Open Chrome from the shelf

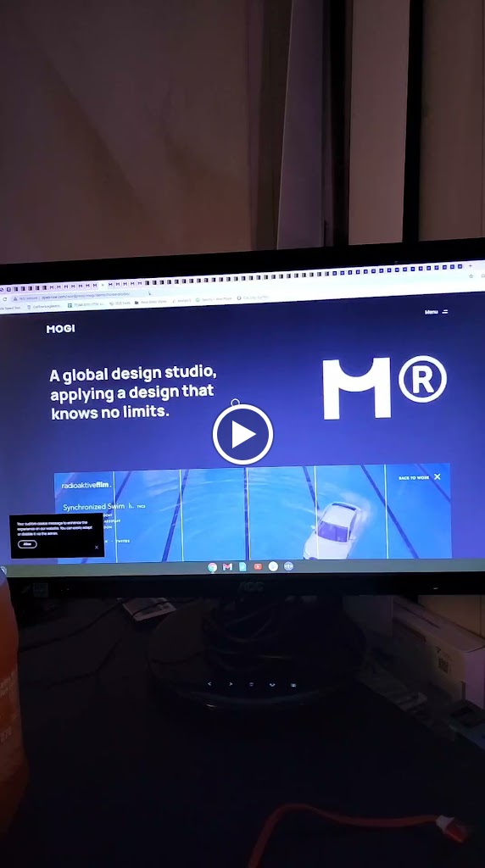[x=212, y=567]
